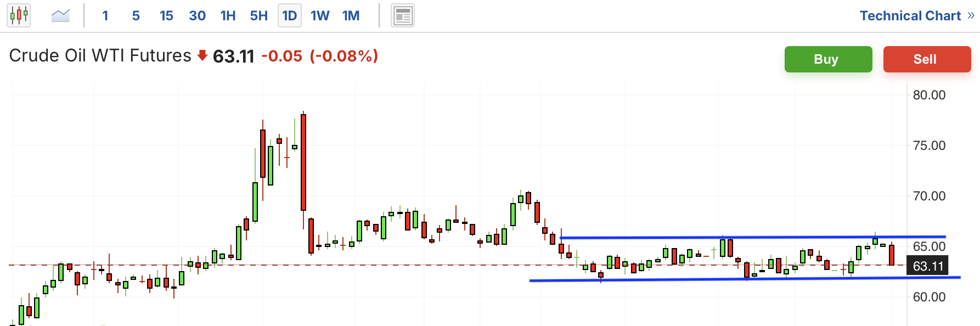Click the lower blue support trendline
This screenshot has width=980, height=326.
coord(745,279)
